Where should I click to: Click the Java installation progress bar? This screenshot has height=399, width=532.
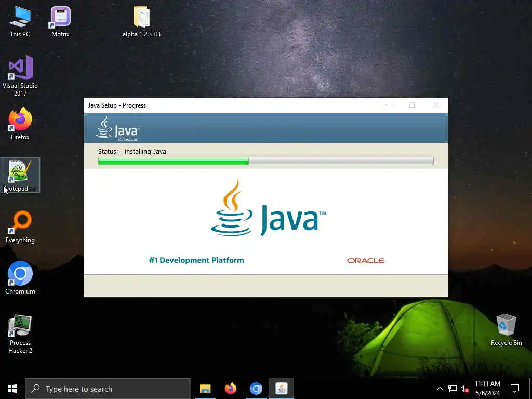(x=265, y=161)
